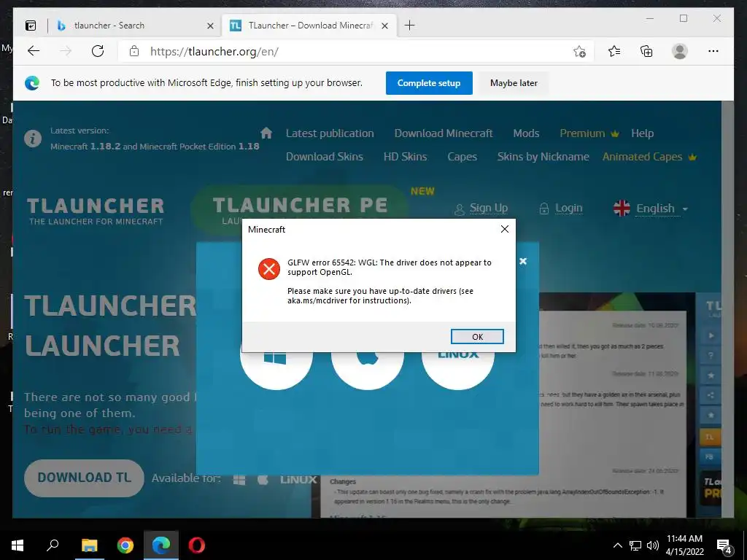Close the tlauncher - Search tab
This screenshot has width=747, height=560.
[x=210, y=26]
